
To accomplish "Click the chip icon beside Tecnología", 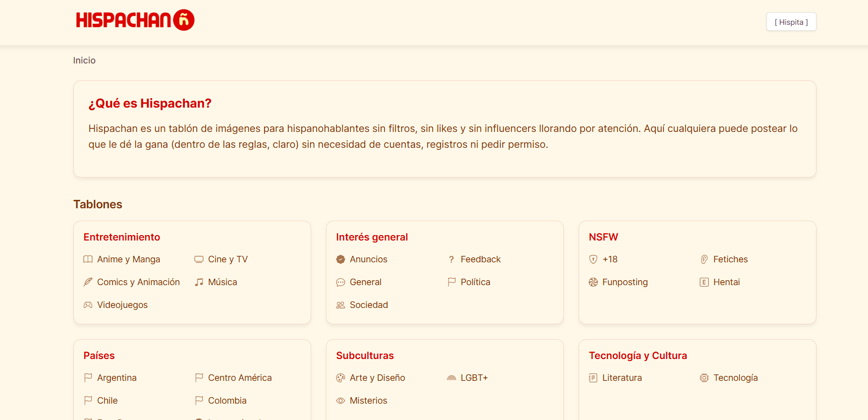I will pyautogui.click(x=704, y=377).
